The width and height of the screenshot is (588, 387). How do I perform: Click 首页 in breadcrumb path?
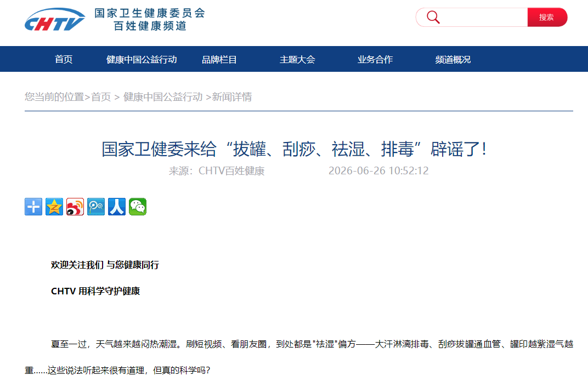coord(101,97)
